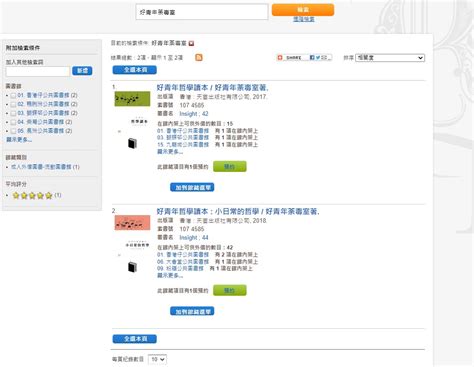The image size is (474, 367).
Task: Open first result title 好青年哲學讀本
Action: tap(212, 88)
